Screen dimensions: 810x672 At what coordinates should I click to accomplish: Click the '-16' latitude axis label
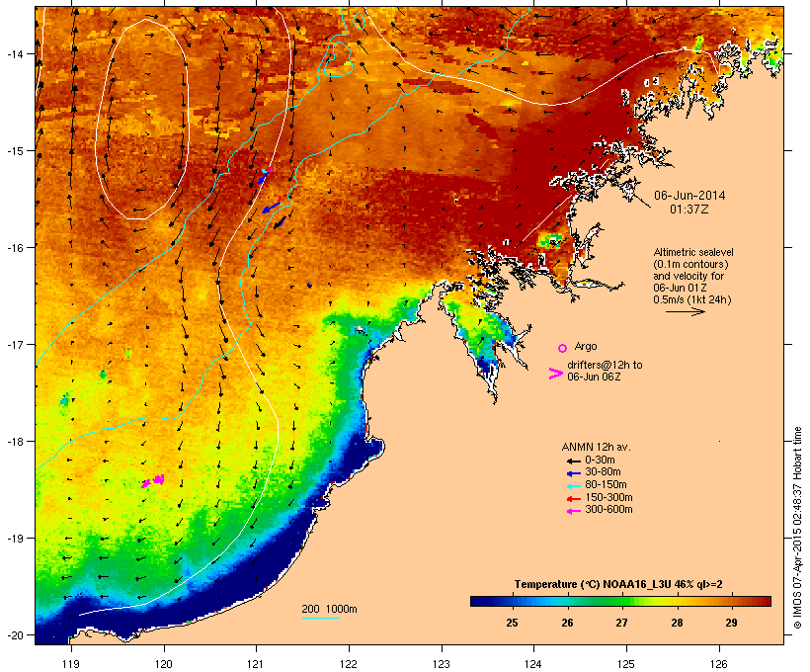tap(14, 248)
